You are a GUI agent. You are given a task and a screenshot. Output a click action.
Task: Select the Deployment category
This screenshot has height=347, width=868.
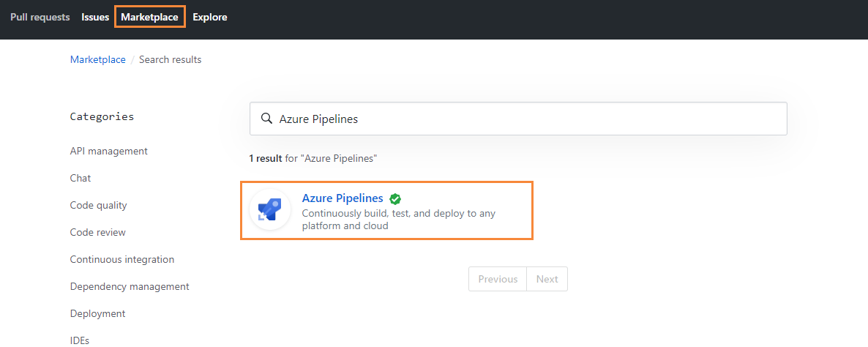point(98,314)
